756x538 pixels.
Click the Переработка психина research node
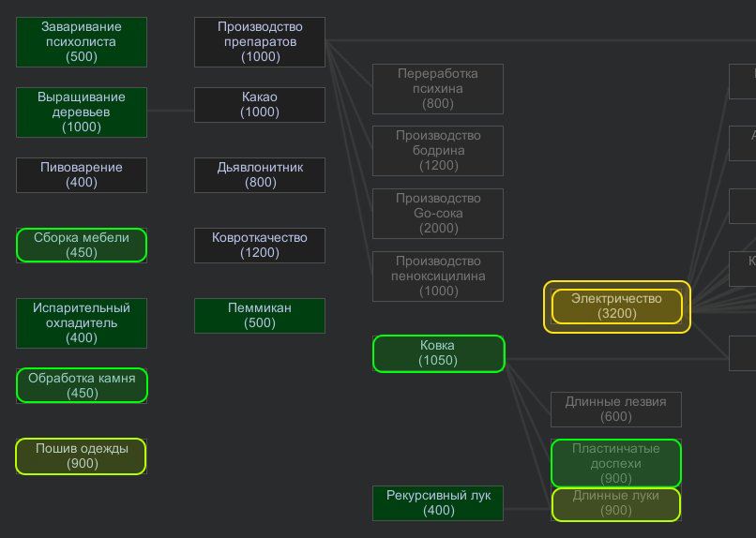pos(438,89)
